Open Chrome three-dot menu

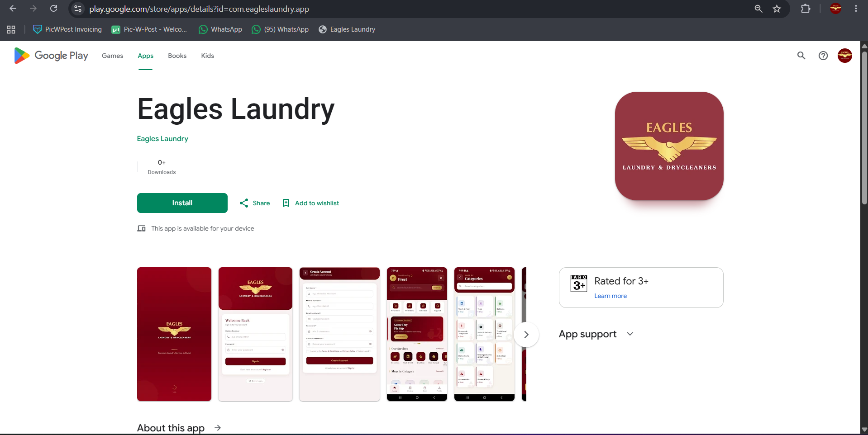click(856, 9)
